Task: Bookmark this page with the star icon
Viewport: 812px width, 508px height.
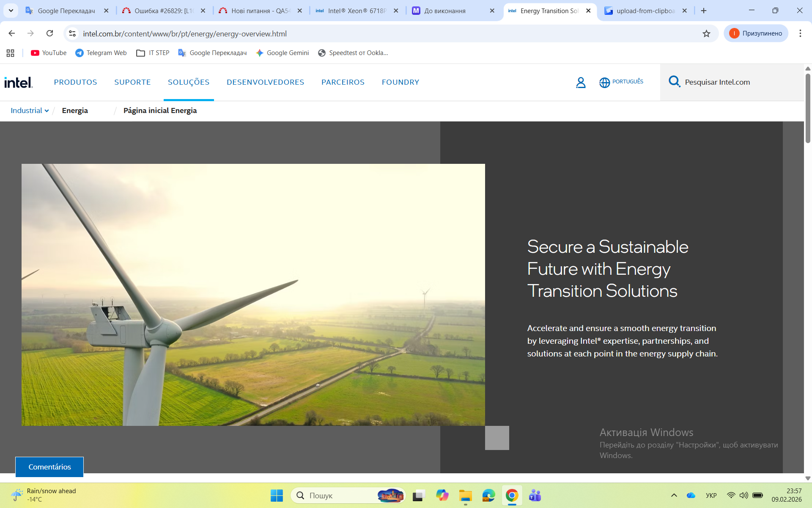Action: pyautogui.click(x=706, y=33)
